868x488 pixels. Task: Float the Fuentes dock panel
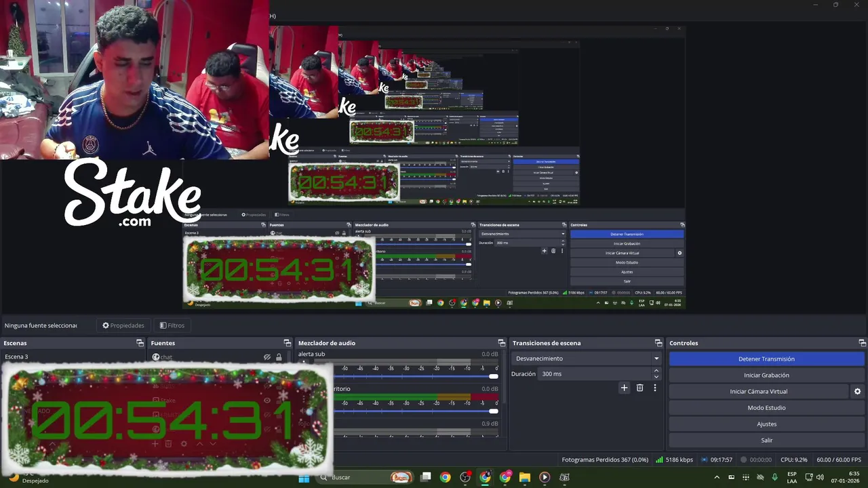coord(287,343)
